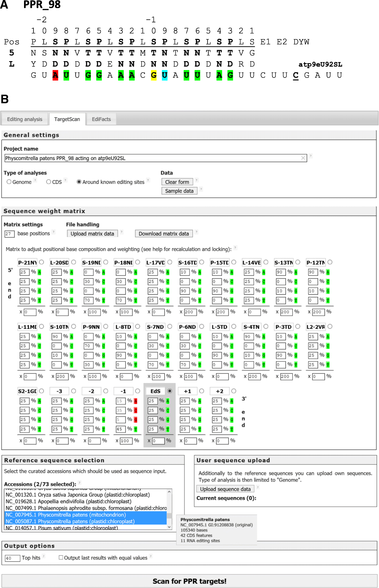Select the CDS analysis radio button

tap(49, 182)
